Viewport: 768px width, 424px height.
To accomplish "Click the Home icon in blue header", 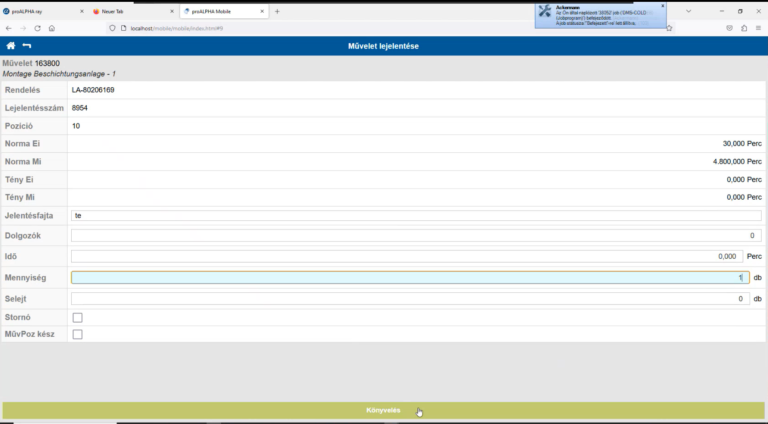I will (11, 46).
